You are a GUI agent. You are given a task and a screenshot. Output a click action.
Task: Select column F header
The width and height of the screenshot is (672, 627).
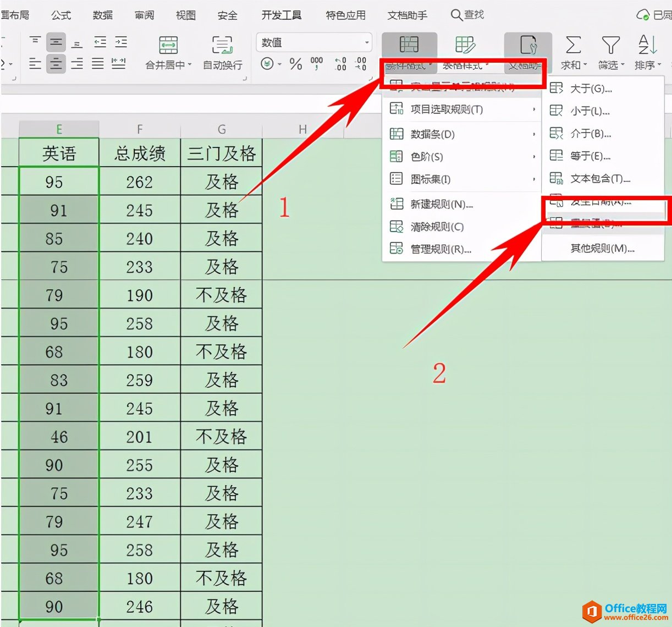tap(140, 129)
